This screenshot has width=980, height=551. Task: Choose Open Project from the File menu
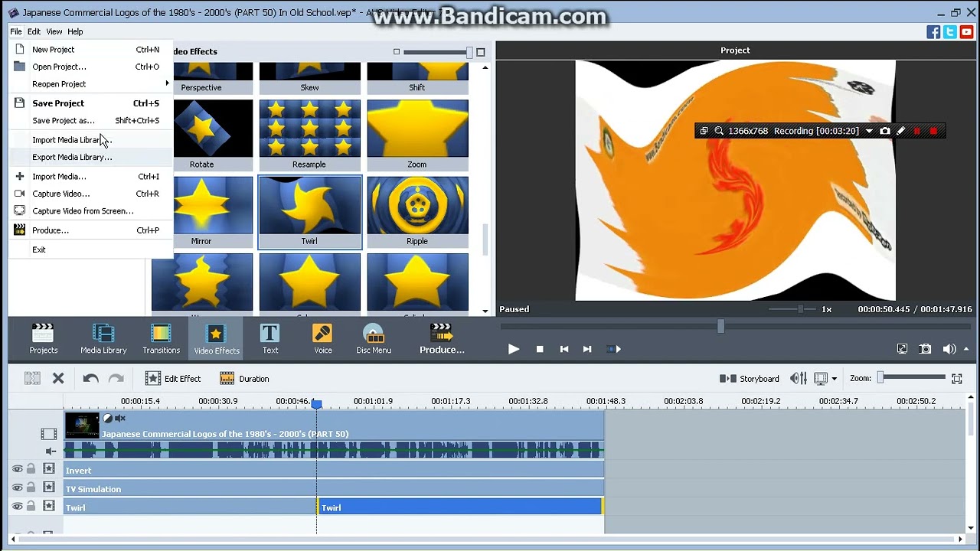pyautogui.click(x=91, y=67)
